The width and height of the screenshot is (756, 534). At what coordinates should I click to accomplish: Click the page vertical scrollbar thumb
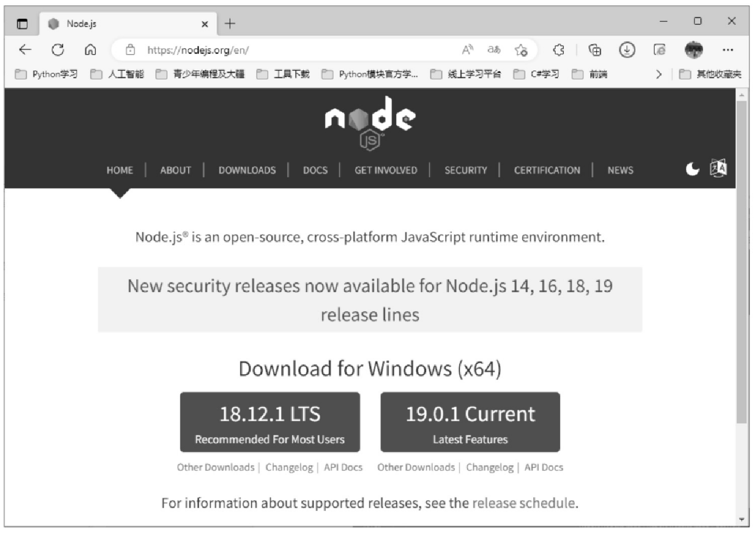(741, 262)
